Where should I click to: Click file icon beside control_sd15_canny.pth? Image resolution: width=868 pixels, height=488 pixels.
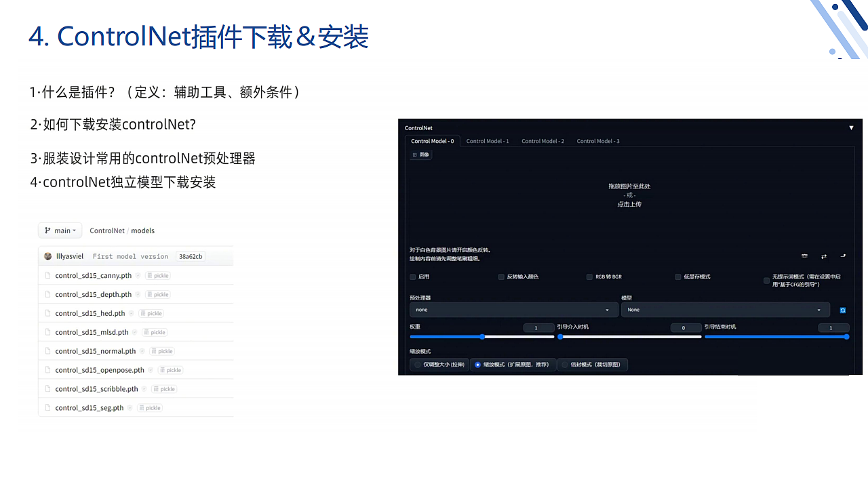(47, 276)
